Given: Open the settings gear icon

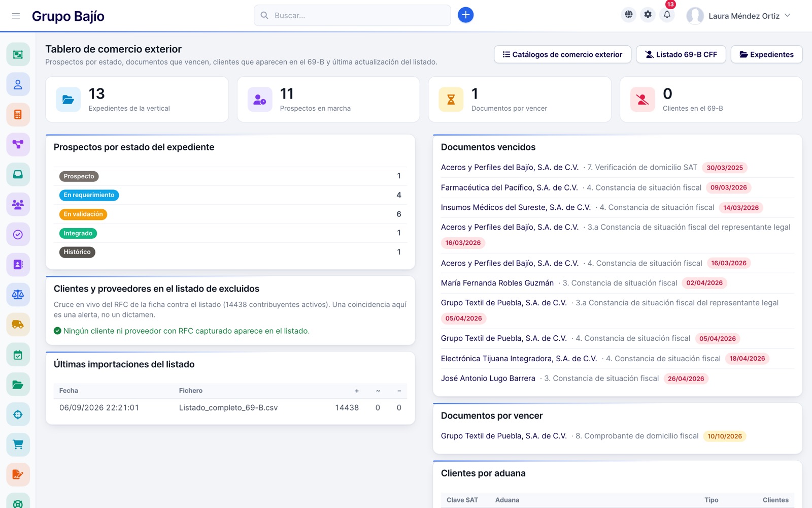Looking at the screenshot, I should (648, 15).
